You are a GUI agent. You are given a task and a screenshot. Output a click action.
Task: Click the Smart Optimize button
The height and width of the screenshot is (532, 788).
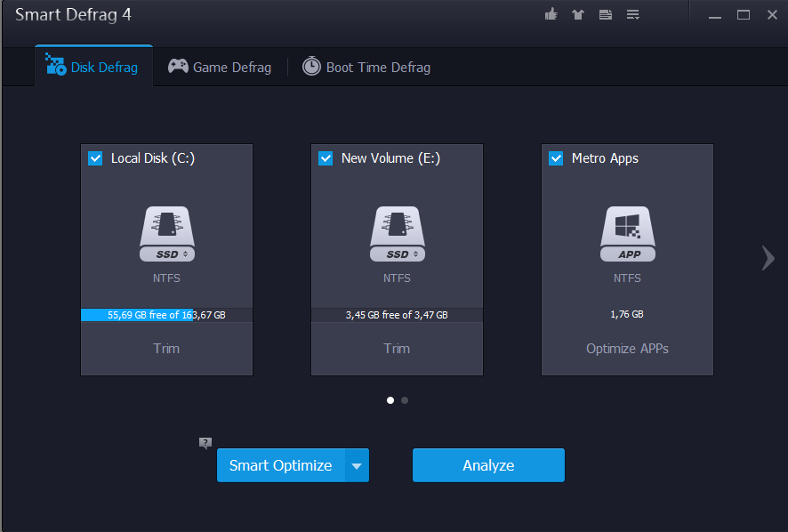pyautogui.click(x=281, y=465)
